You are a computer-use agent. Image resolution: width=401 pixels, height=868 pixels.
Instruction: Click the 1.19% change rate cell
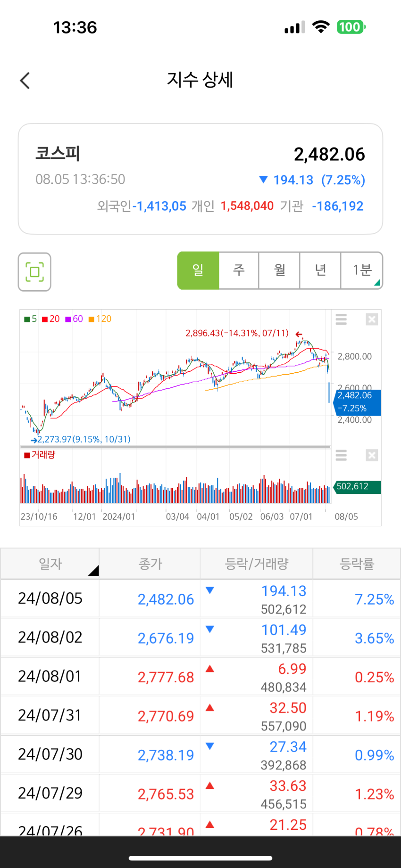[x=374, y=716]
